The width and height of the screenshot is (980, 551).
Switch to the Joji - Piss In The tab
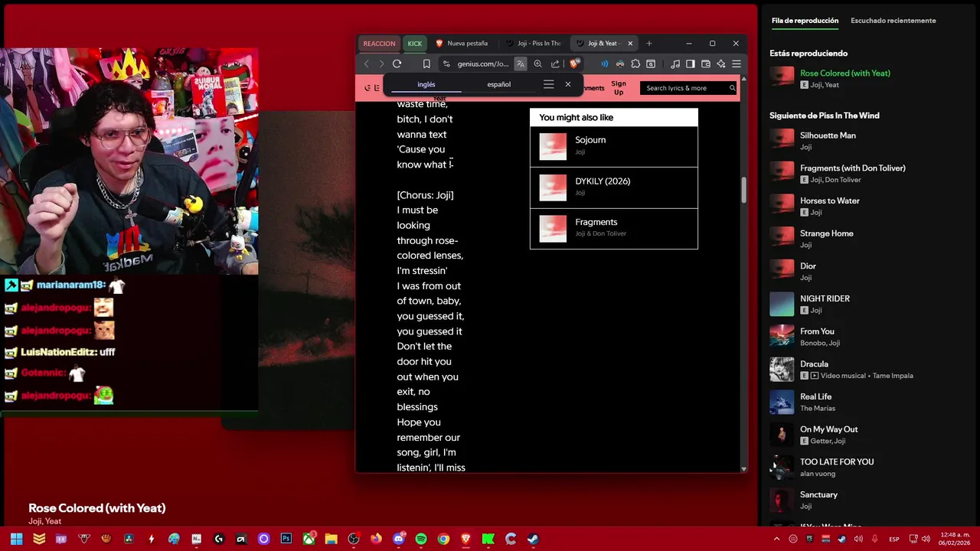coord(534,44)
